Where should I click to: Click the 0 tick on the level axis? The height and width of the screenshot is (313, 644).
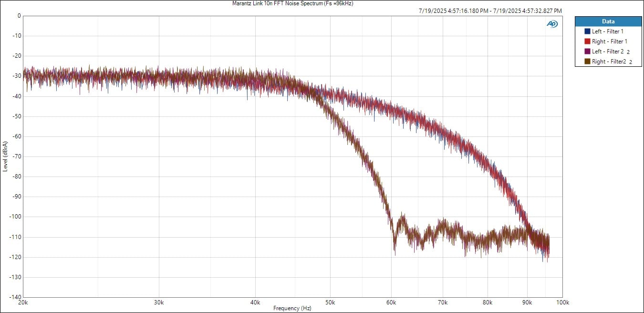point(19,16)
